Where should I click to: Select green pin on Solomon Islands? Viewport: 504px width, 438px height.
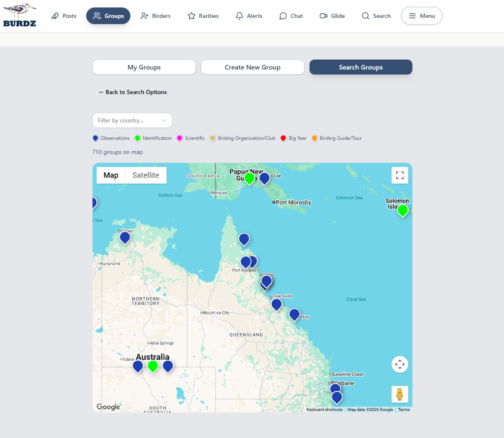[x=403, y=211]
